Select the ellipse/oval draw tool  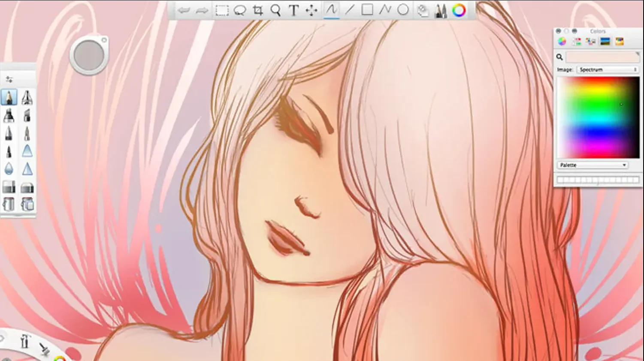[403, 9]
